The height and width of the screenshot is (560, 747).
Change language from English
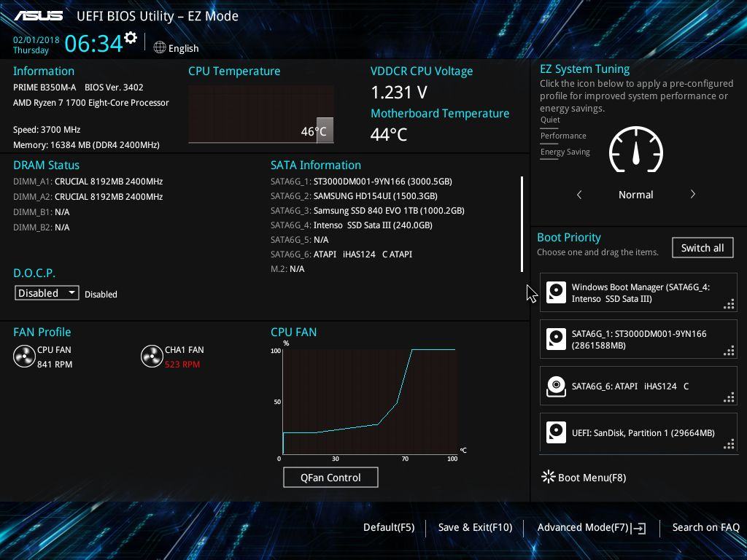point(183,48)
